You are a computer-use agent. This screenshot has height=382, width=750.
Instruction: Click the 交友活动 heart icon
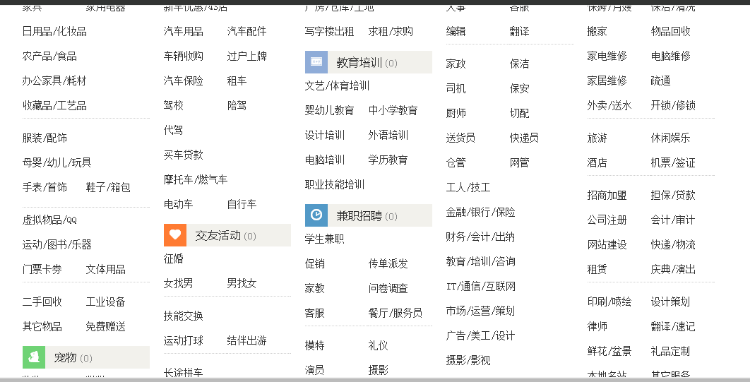[x=175, y=235]
